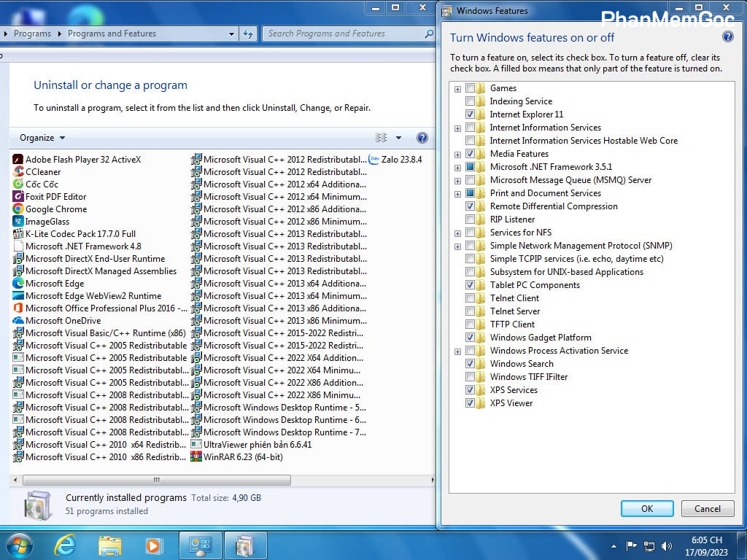Image resolution: width=747 pixels, height=560 pixels.
Task: Select the WinRAR 6.23 icon
Action: click(x=196, y=457)
